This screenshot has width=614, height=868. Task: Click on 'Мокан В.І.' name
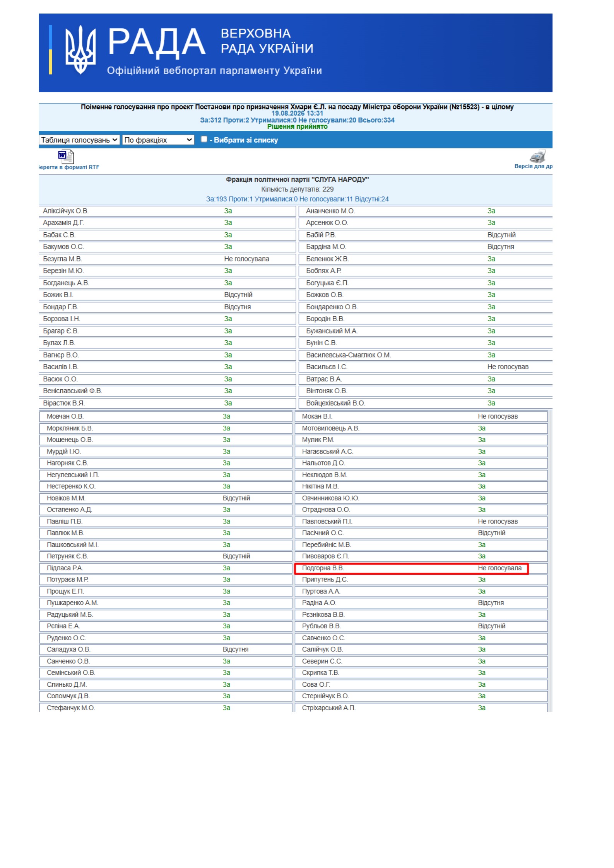coord(317,416)
